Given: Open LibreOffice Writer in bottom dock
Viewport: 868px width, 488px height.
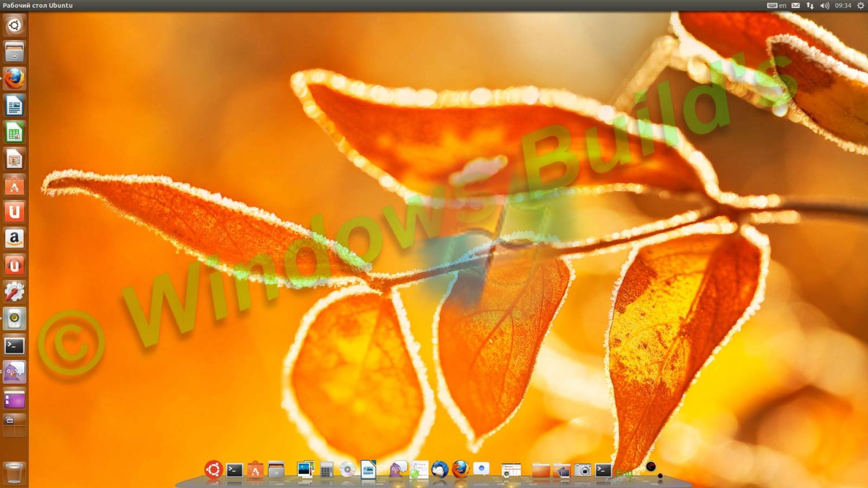Looking at the screenshot, I should pos(368,470).
